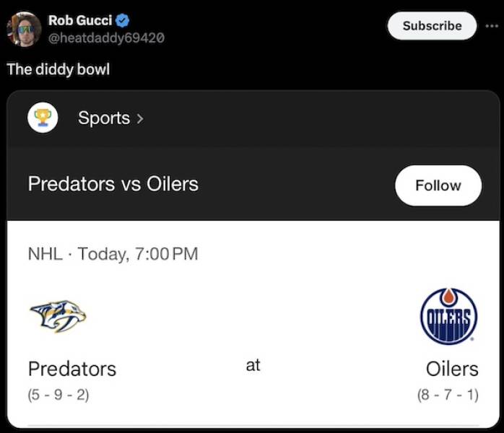
Task: Click the Sports trophy icon
Action: pos(43,117)
